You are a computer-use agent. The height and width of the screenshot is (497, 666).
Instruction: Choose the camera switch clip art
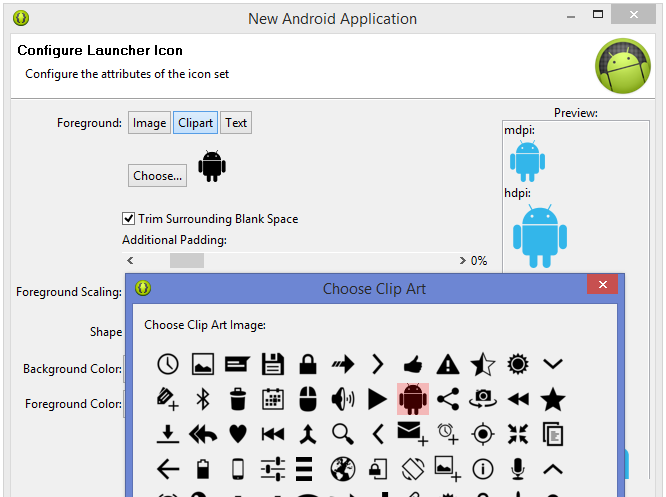[x=483, y=399]
